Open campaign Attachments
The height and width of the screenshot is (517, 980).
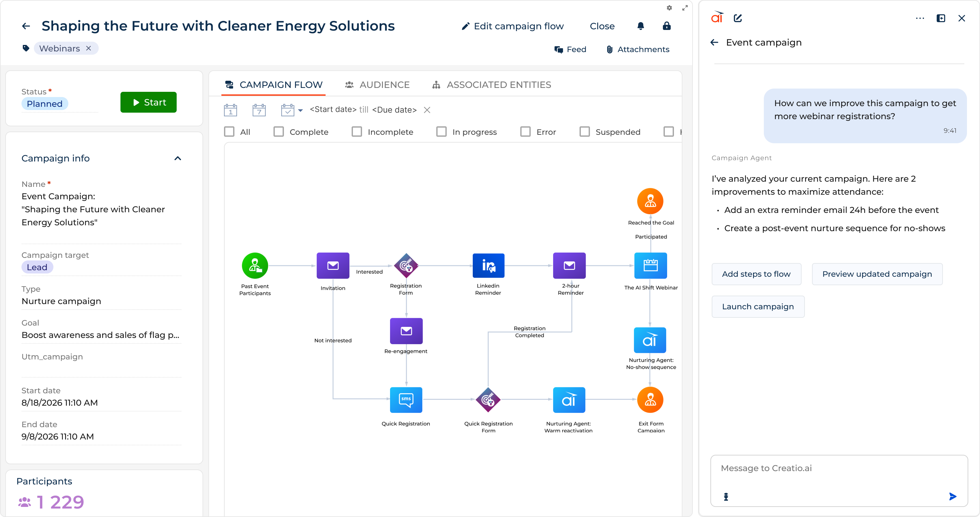coord(638,49)
